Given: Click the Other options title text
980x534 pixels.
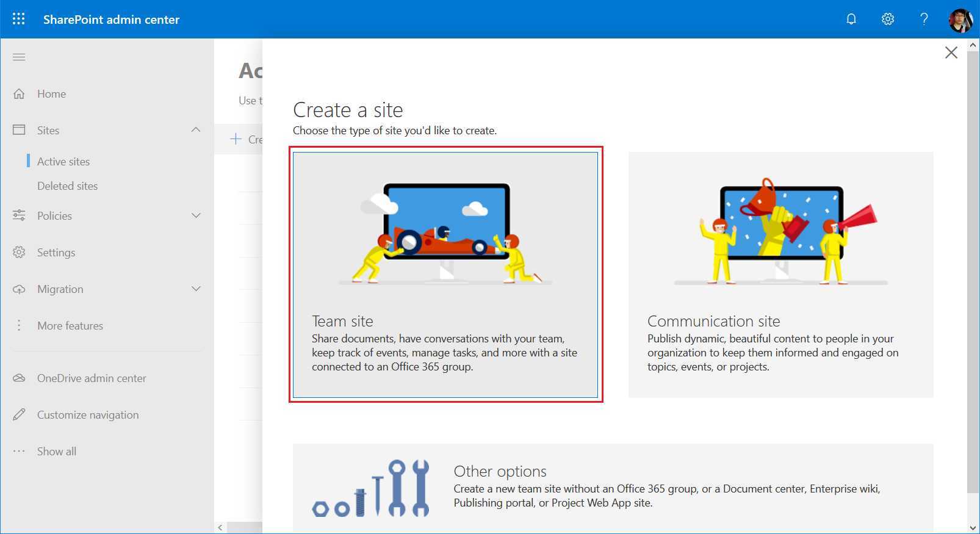Looking at the screenshot, I should click(500, 471).
